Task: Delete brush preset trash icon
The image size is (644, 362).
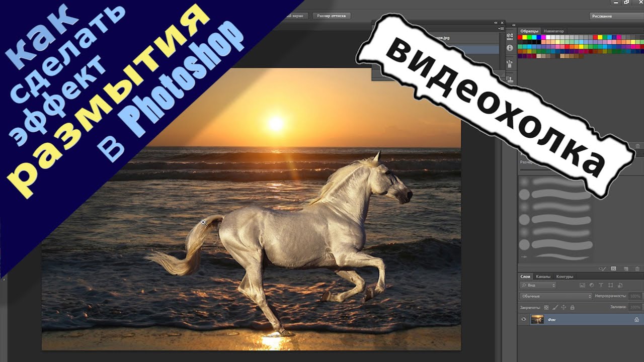Action: pos(637,269)
